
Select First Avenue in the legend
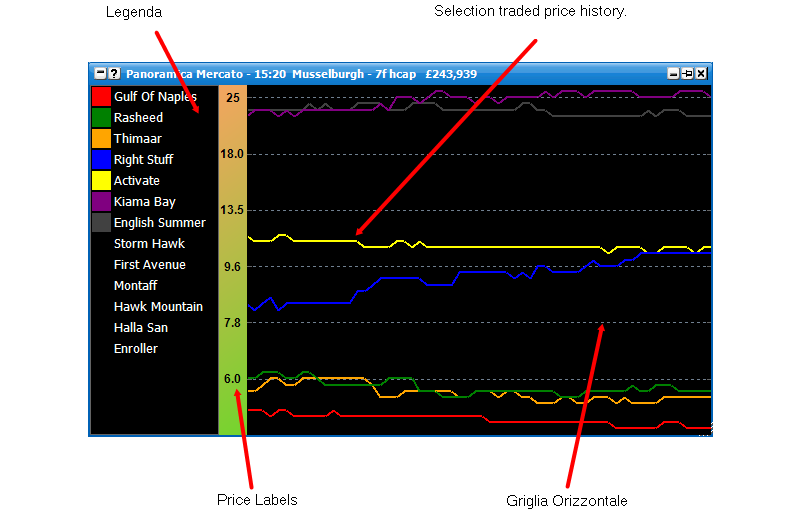click(150, 265)
